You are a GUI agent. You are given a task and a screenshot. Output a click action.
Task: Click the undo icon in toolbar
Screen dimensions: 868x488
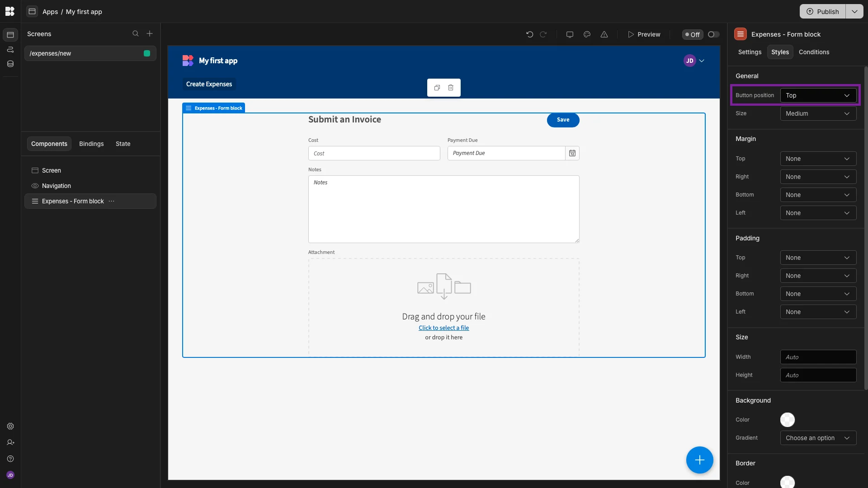[x=529, y=34]
